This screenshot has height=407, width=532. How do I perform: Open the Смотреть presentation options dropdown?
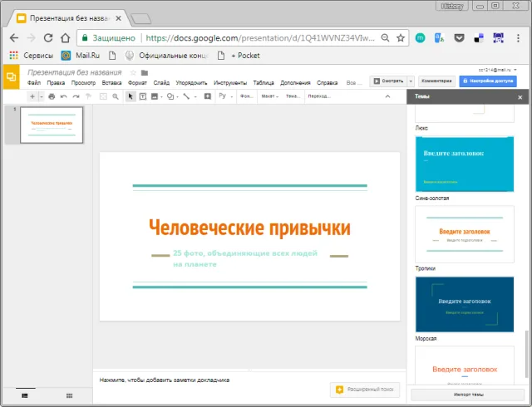(x=411, y=81)
